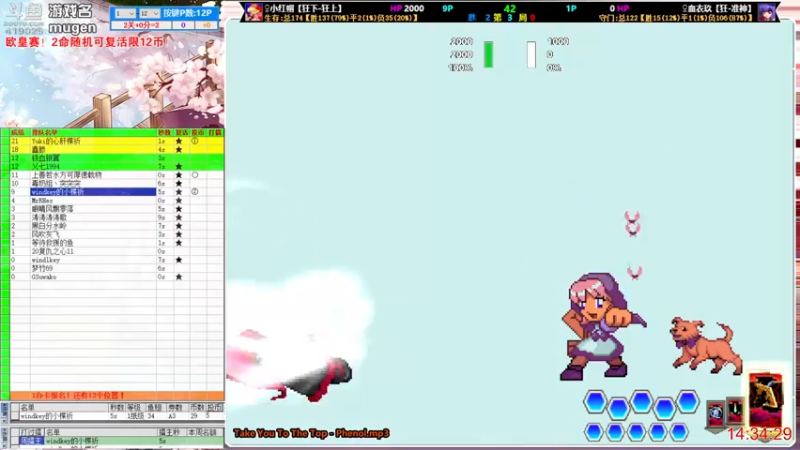Select the GSuwako name cell

pos(93,277)
